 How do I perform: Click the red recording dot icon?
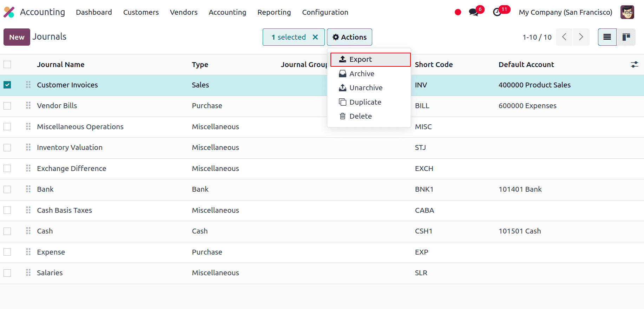pos(458,12)
